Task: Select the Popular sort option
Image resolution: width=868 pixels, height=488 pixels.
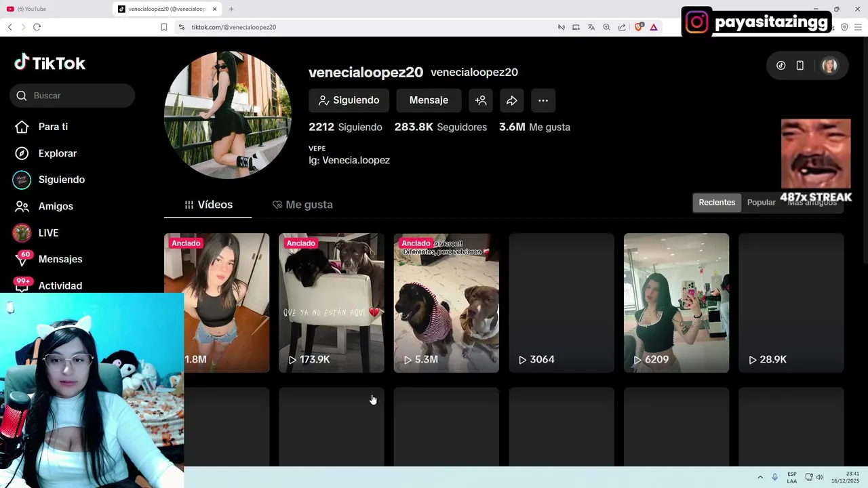Action: point(761,203)
